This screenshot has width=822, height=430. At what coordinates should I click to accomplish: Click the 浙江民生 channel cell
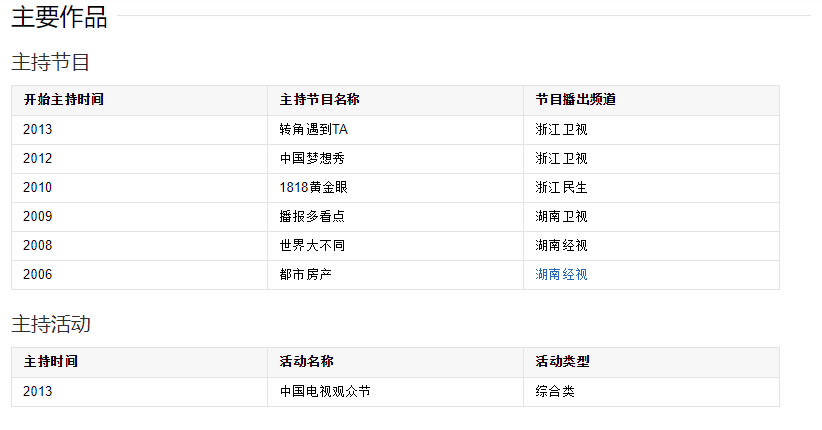tap(561, 187)
